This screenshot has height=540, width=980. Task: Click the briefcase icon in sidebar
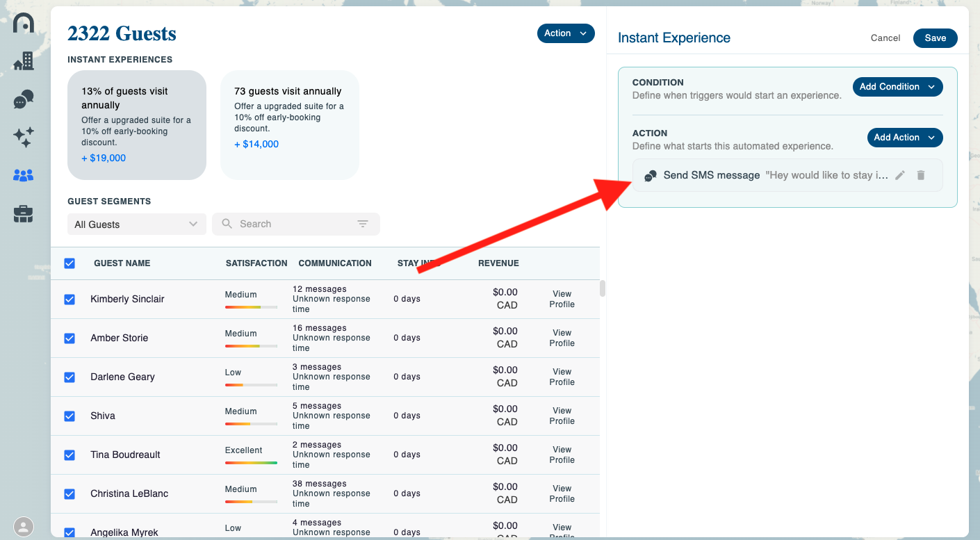[24, 214]
